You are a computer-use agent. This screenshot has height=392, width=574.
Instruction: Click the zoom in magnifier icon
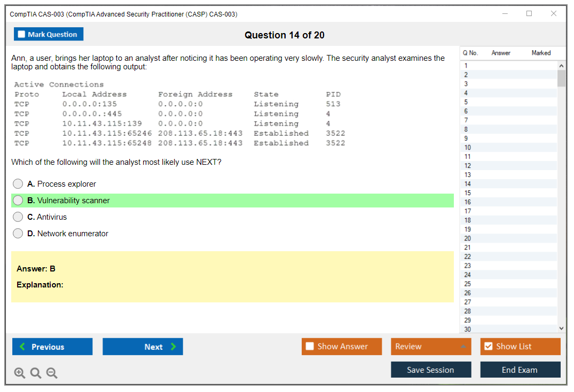coord(19,373)
